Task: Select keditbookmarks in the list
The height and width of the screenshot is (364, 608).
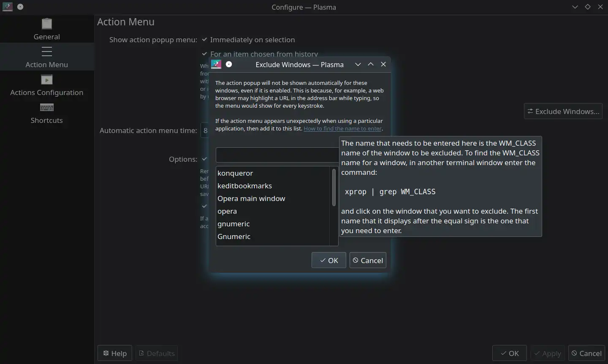Action: 273,186
